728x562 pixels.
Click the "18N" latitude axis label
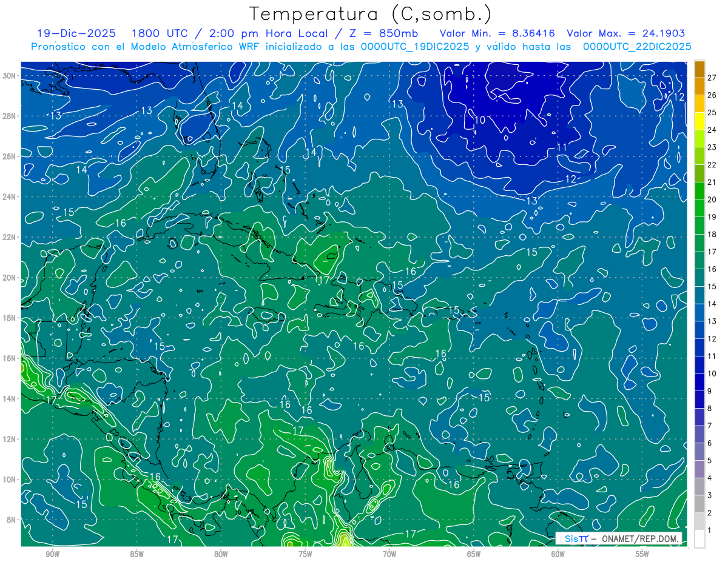9,318
